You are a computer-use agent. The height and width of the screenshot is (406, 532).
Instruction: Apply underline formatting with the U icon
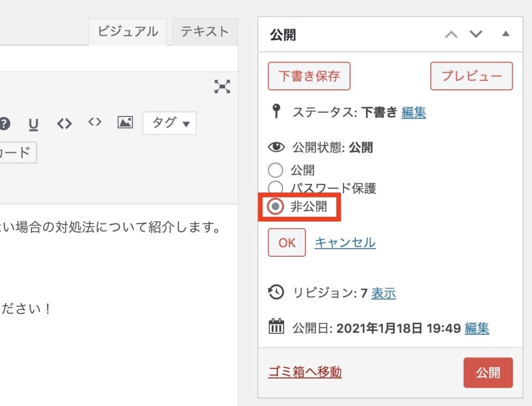33,124
